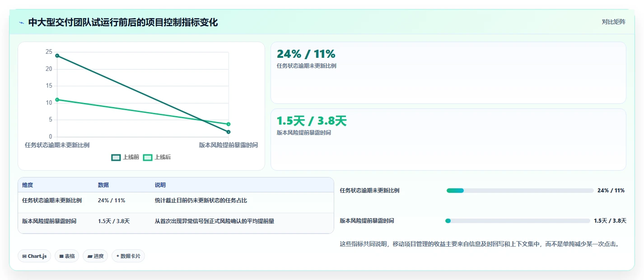Click the 上线后 point for 版本风险提前暴露时间
Image resolution: width=644 pixels, height=280 pixels.
click(229, 124)
